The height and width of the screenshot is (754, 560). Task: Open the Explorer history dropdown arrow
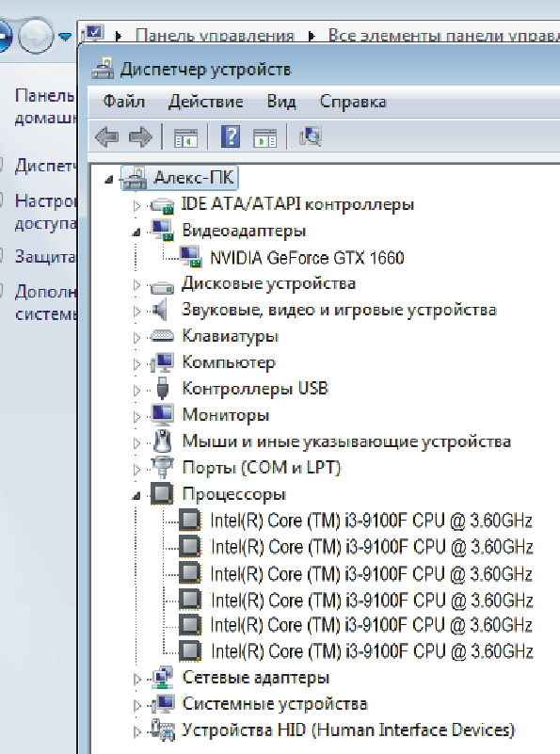point(65,36)
